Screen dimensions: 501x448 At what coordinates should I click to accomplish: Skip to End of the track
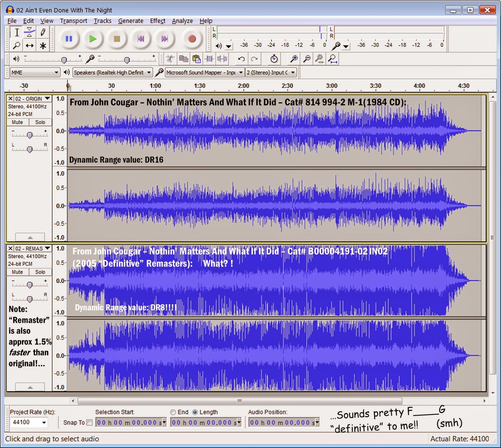pos(165,39)
